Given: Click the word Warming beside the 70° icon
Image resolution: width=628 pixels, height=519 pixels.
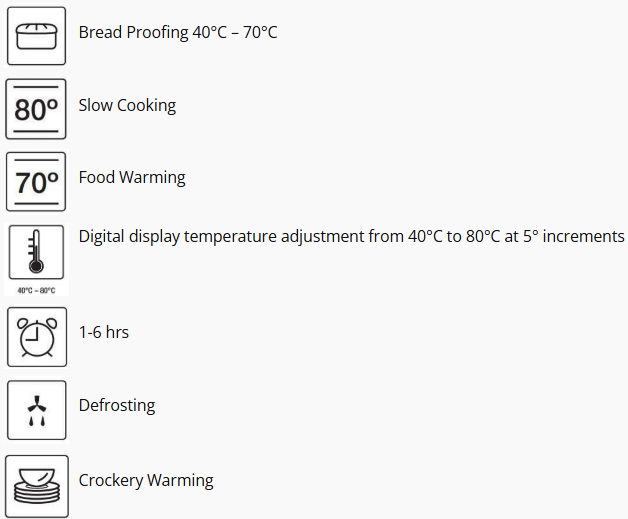Looking at the screenshot, I should [x=153, y=178].
